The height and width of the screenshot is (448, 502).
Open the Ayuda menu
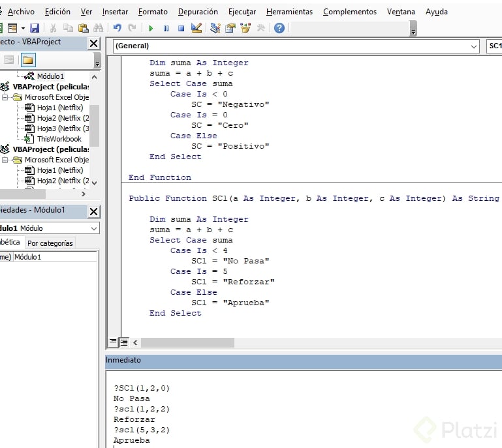[437, 12]
